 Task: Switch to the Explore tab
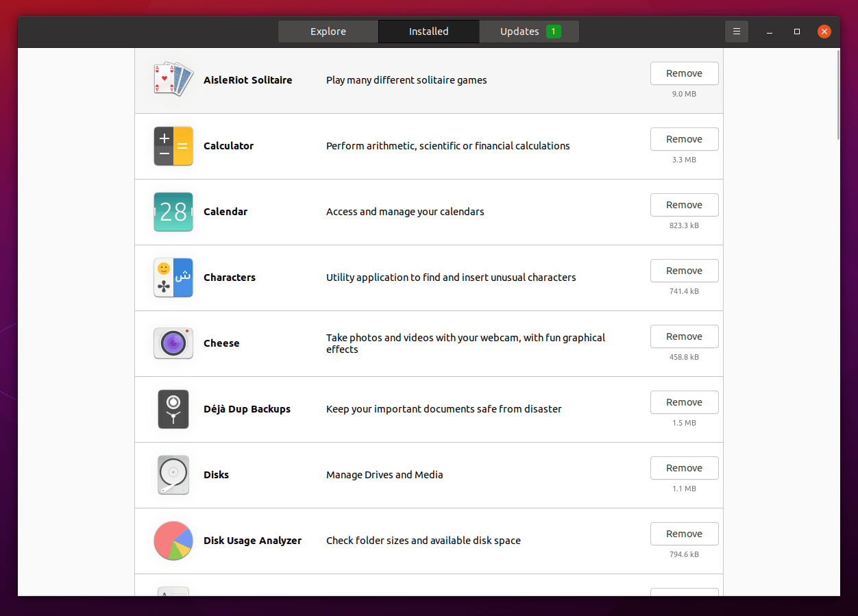pyautogui.click(x=328, y=32)
